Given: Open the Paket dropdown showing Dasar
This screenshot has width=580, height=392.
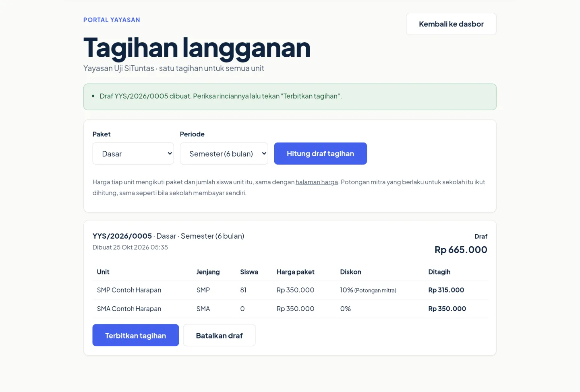Looking at the screenshot, I should [x=133, y=153].
